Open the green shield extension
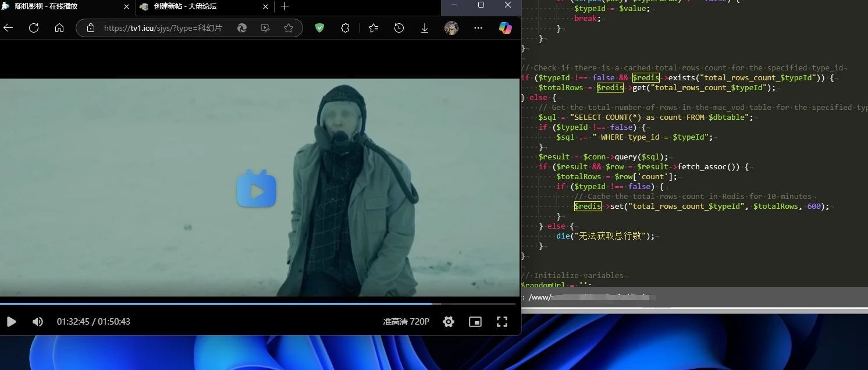This screenshot has height=370, width=868. pos(319,28)
